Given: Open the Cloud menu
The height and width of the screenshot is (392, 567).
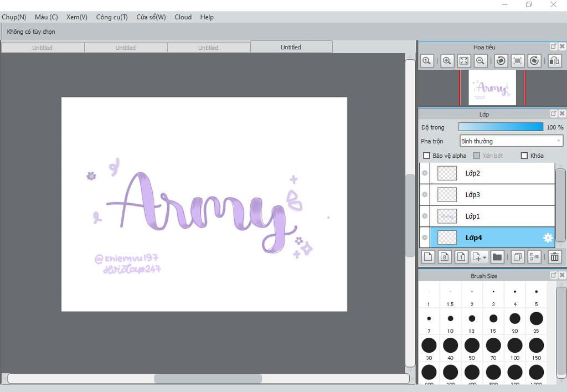Looking at the screenshot, I should click(183, 17).
